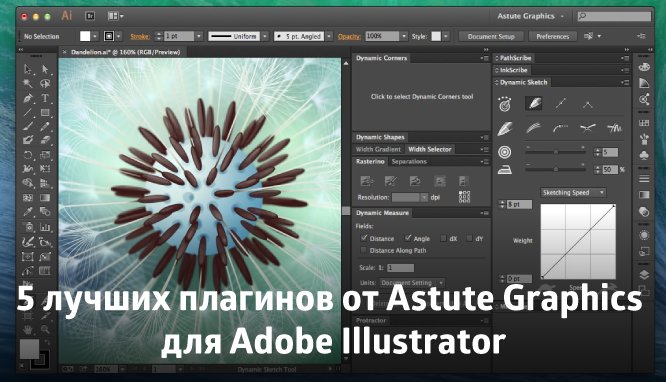This screenshot has height=382, width=666.
Task: Click the iron smoothness icon
Action: (x=505, y=170)
